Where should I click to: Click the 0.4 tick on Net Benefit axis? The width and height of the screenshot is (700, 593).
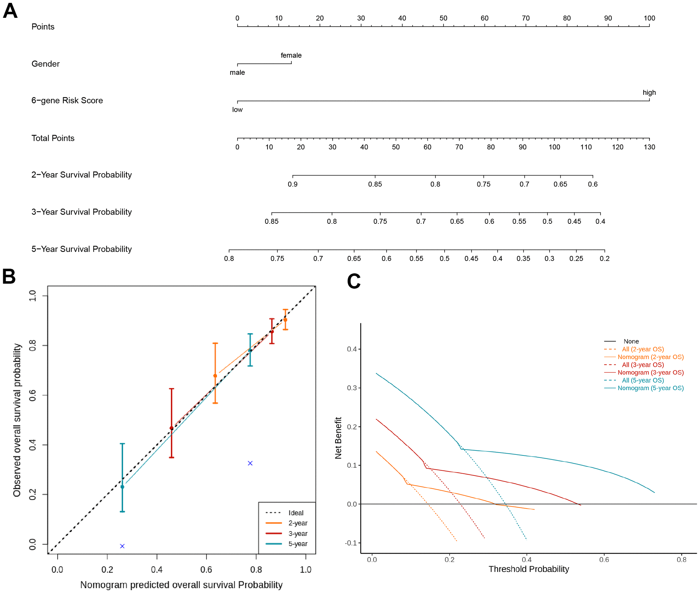(352, 349)
